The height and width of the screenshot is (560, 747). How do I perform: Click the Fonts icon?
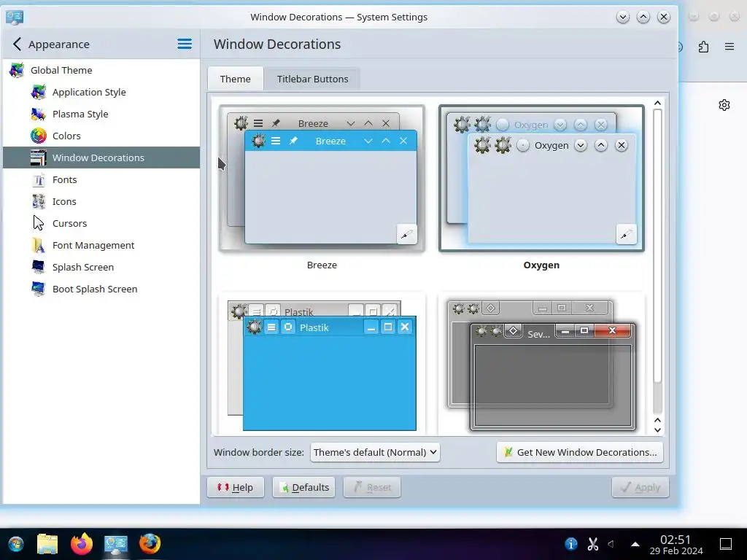[38, 179]
